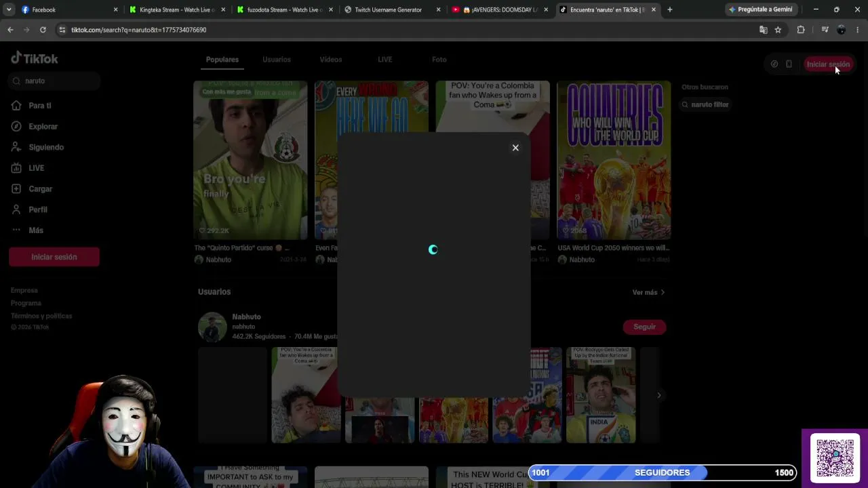Open a new browser tab
Image resolution: width=868 pixels, height=488 pixels.
(x=670, y=9)
